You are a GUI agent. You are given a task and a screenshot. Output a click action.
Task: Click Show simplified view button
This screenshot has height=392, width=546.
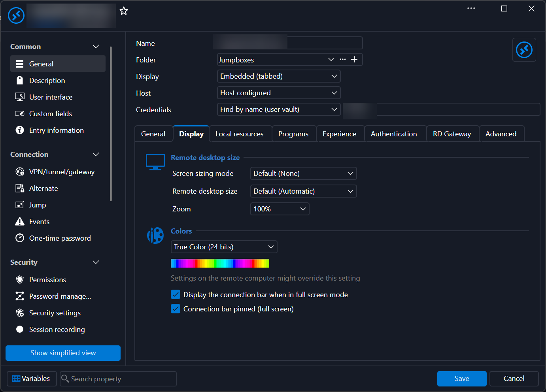point(63,353)
